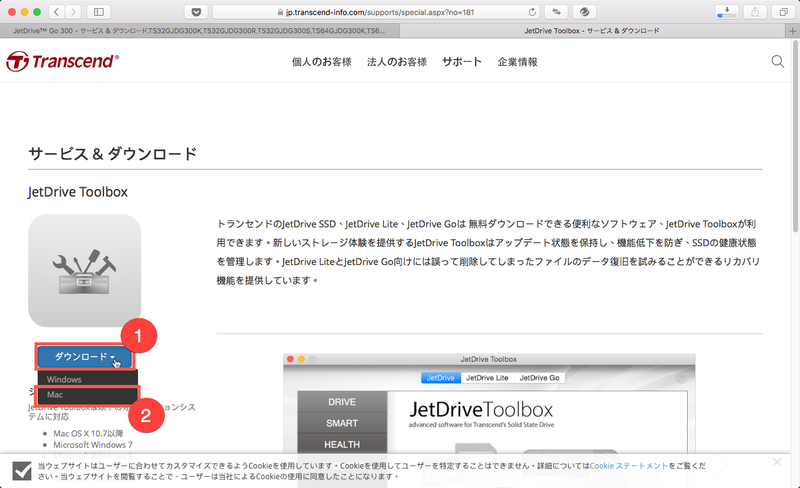Viewport: 800px width, 488px height.
Task: Click the JetDrive Toolbox heading
Action: click(x=78, y=192)
